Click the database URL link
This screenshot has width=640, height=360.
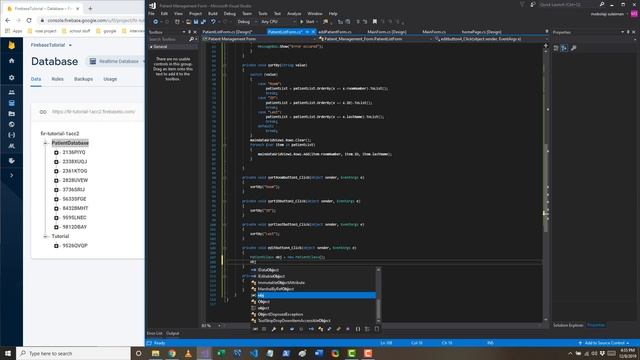93,112
